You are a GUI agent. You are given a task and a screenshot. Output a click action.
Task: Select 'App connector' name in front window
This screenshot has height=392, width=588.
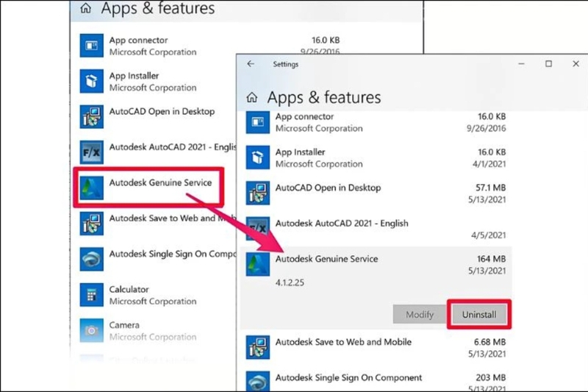[304, 117]
